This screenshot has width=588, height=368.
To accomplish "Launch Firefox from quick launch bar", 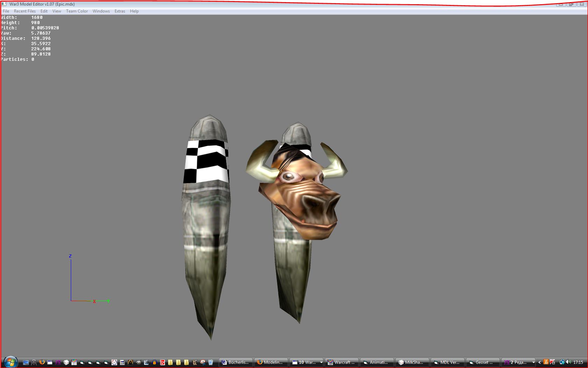I will (42, 362).
